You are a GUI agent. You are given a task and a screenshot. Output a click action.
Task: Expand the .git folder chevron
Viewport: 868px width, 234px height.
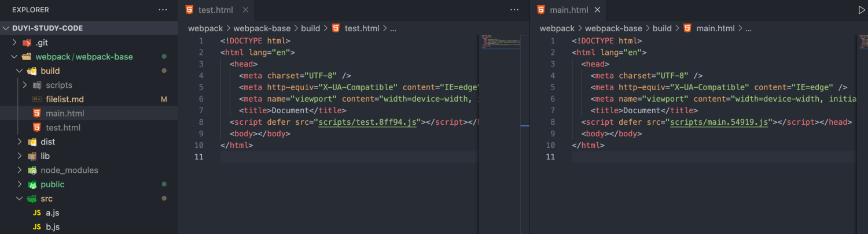15,43
